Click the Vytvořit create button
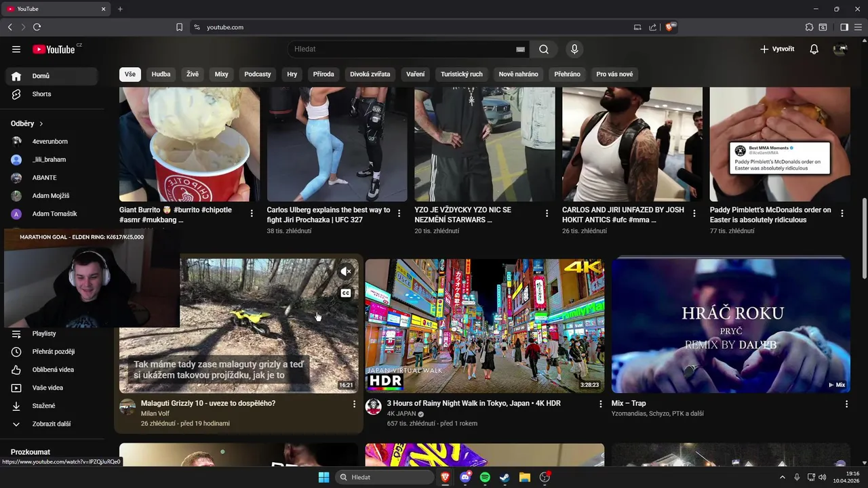Viewport: 868px width, 488px height. [x=777, y=49]
